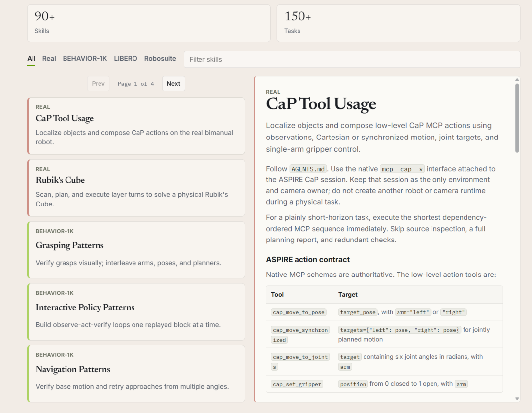
Task: Click the cap_move_synchronized table cell
Action: pyautogui.click(x=300, y=335)
